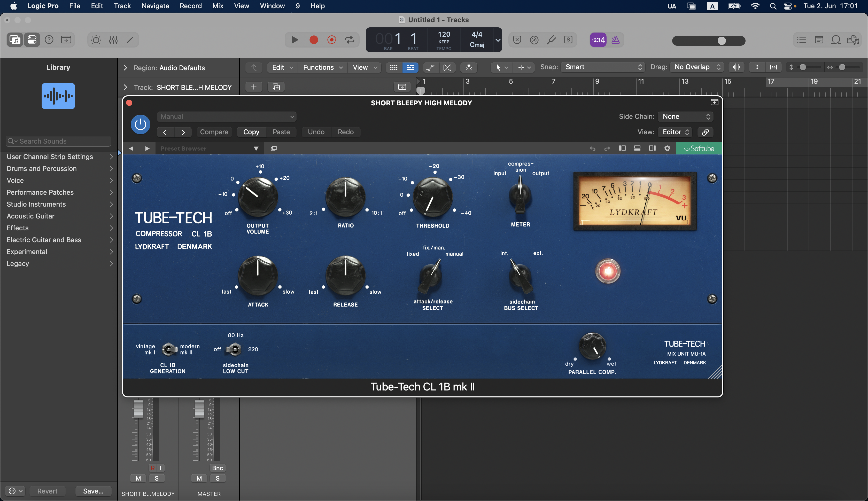Viewport: 868px width, 501px height.
Task: Click the Ratio knob
Action: [x=345, y=197]
